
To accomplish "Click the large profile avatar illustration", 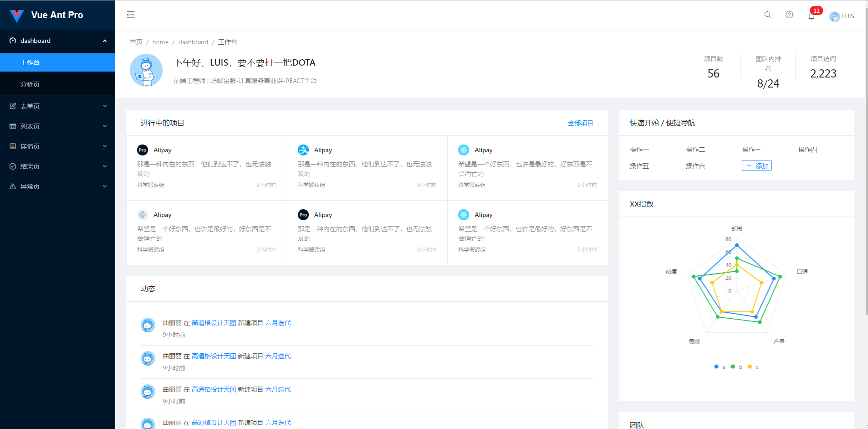I will click(146, 70).
